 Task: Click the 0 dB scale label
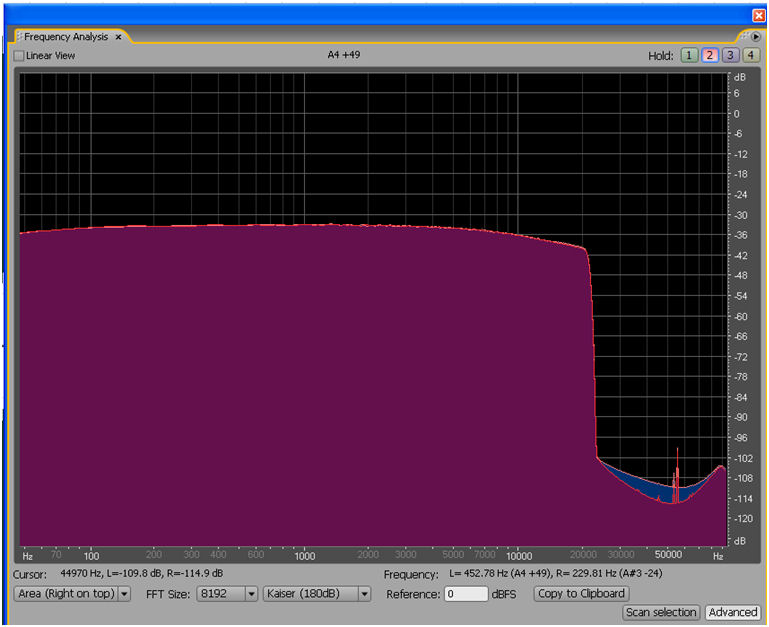(x=736, y=114)
